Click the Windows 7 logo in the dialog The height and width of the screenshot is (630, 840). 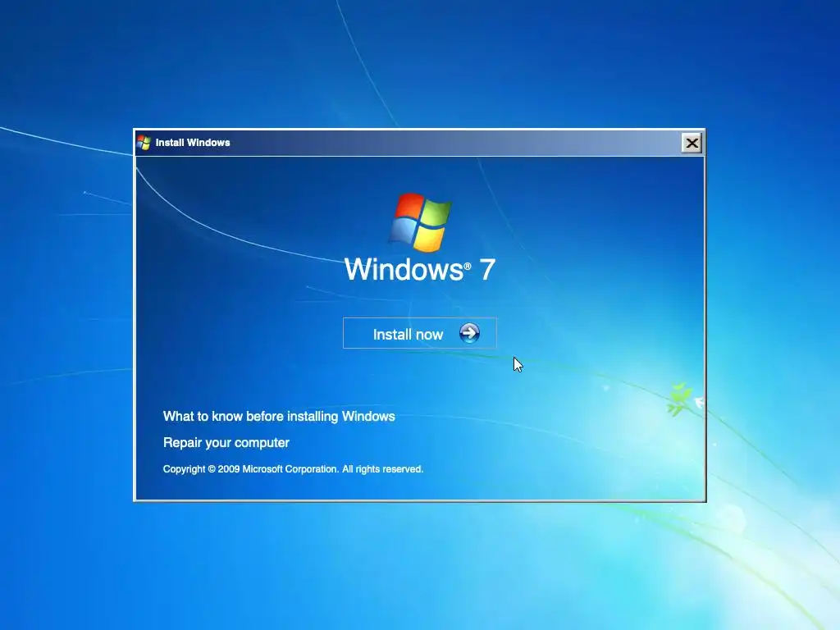pyautogui.click(x=420, y=221)
